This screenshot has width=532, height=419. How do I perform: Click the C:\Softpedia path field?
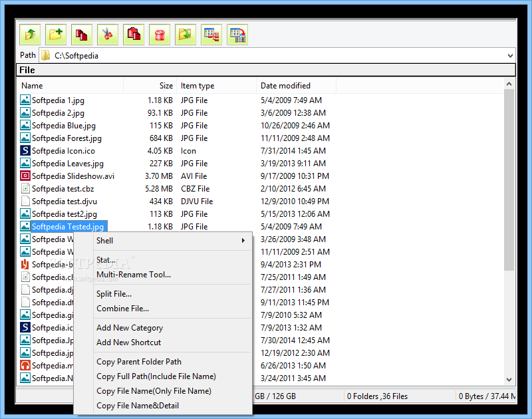(x=277, y=56)
